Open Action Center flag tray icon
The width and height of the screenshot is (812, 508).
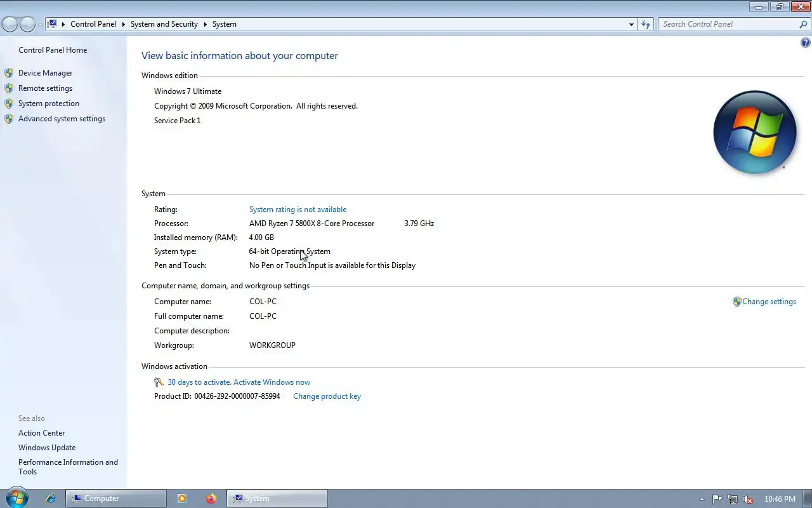(x=717, y=499)
